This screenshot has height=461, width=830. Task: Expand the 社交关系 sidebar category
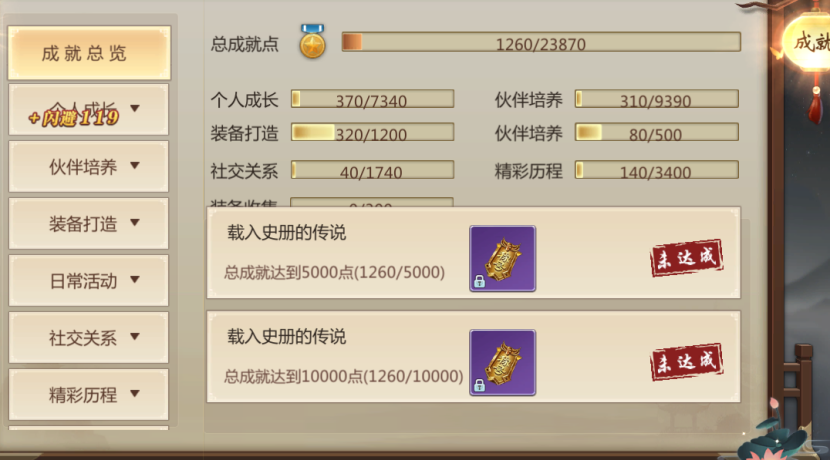88,337
